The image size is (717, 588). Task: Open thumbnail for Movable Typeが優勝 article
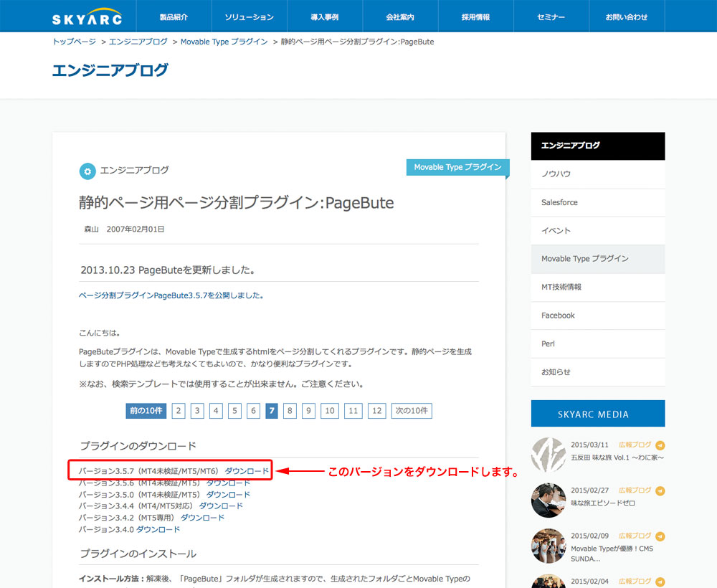click(549, 546)
